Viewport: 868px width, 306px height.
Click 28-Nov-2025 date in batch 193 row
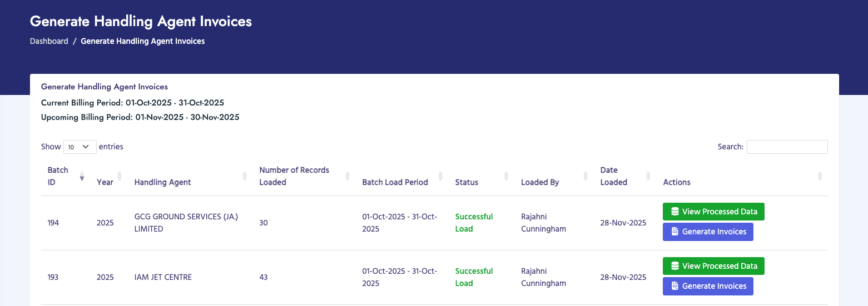click(623, 277)
